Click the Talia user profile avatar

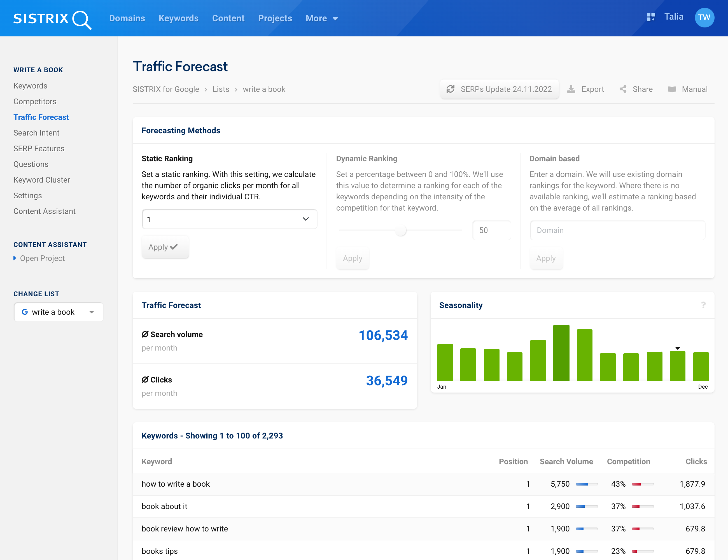coord(704,17)
